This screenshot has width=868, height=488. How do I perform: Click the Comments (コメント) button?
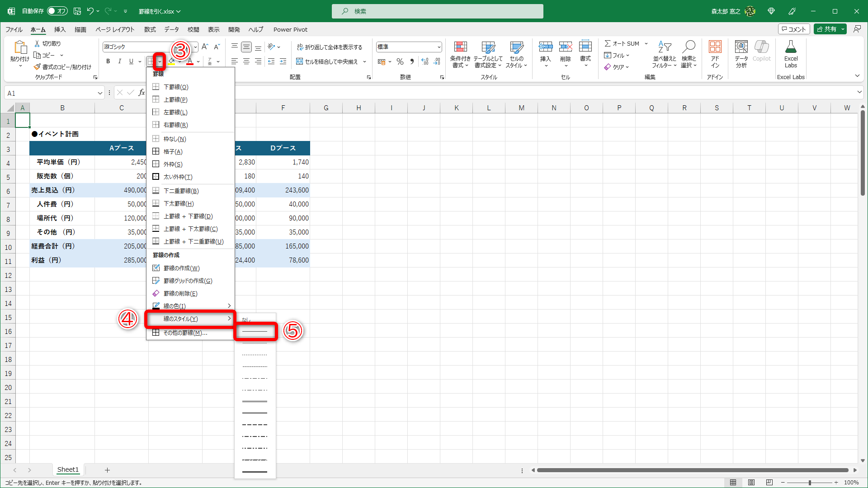point(794,29)
